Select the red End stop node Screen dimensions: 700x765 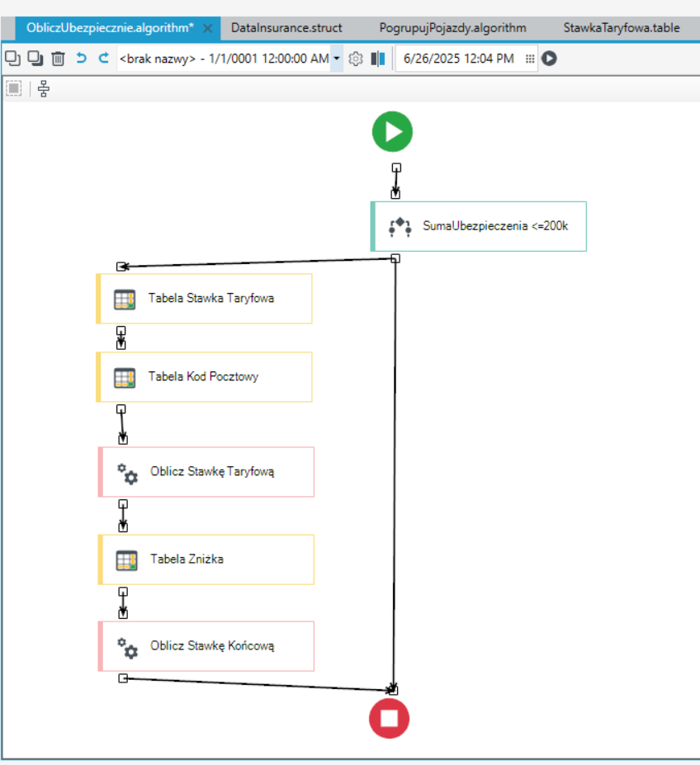(x=389, y=718)
